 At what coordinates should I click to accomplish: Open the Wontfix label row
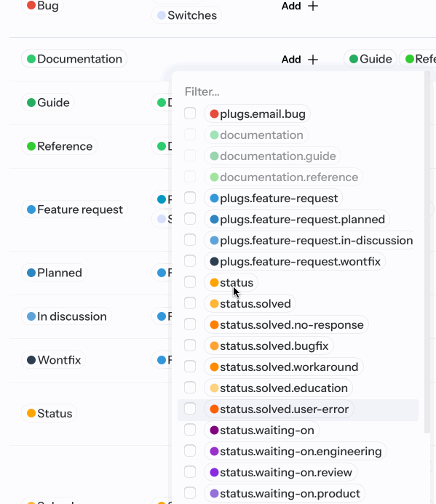(53, 360)
